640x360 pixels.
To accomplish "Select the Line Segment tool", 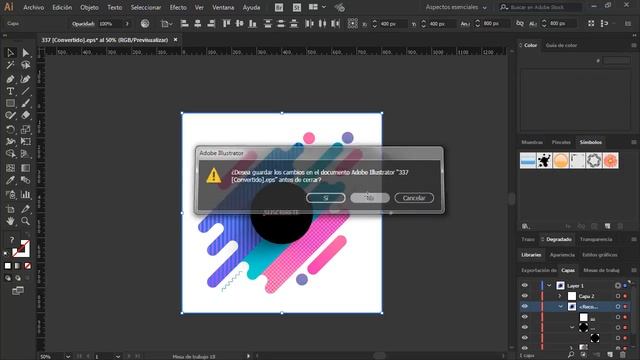I will [25, 91].
